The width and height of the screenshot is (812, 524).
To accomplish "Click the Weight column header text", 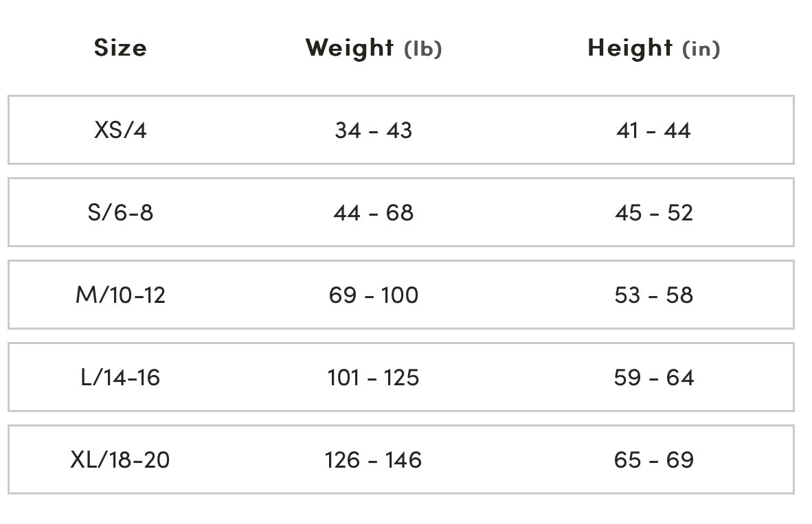I will (350, 47).
